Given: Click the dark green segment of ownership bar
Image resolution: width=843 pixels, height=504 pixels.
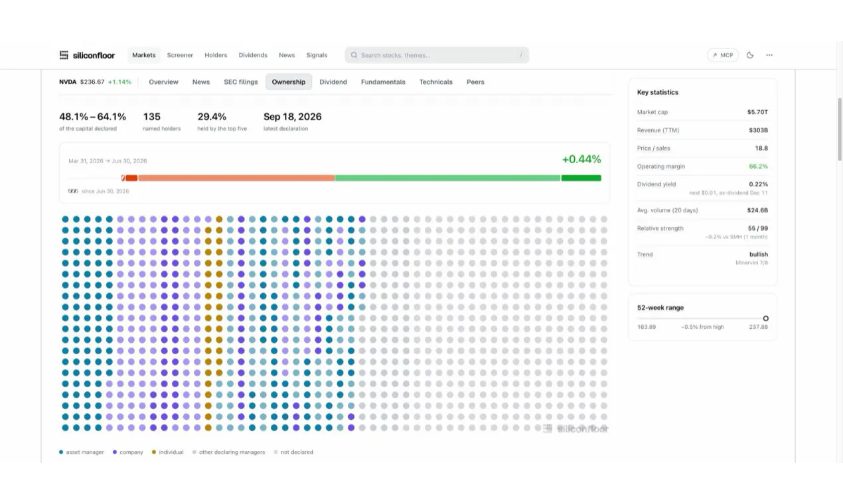Looking at the screenshot, I should 581,178.
